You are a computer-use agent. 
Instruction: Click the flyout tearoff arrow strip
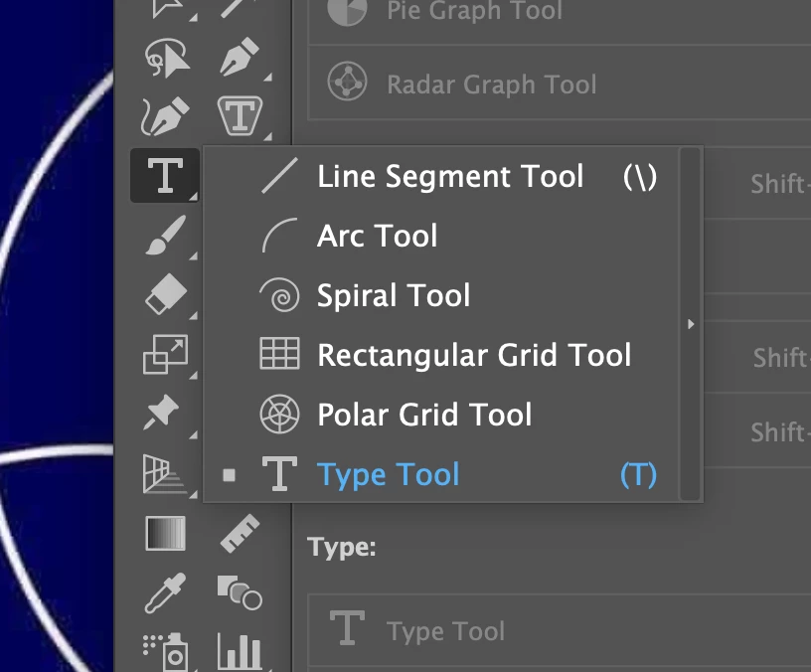pos(691,324)
